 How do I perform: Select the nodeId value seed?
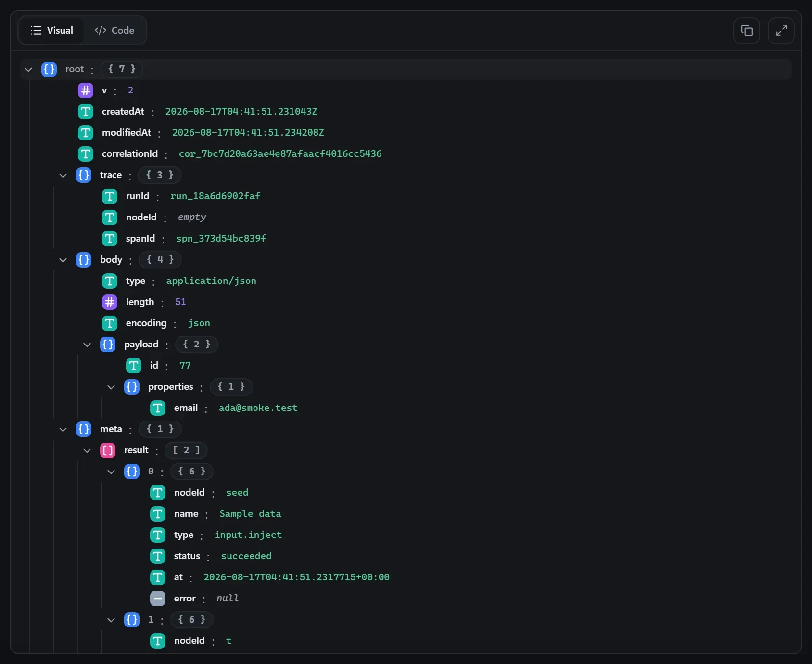(237, 493)
